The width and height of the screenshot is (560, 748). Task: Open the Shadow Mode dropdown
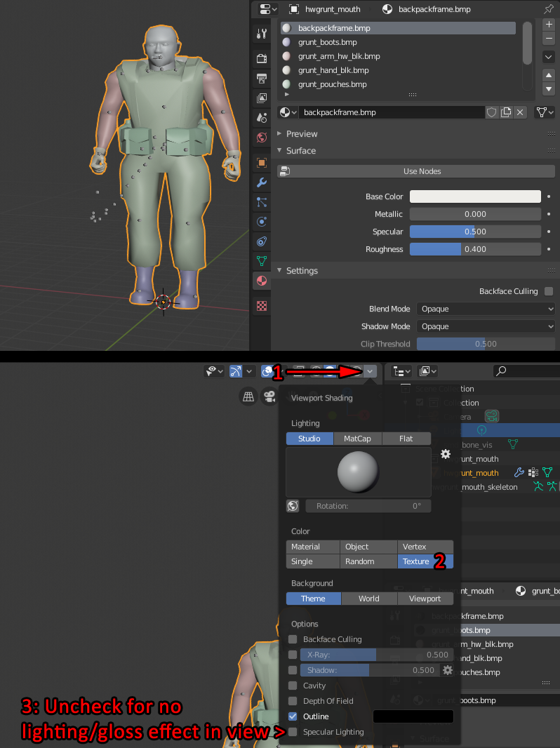pyautogui.click(x=486, y=326)
